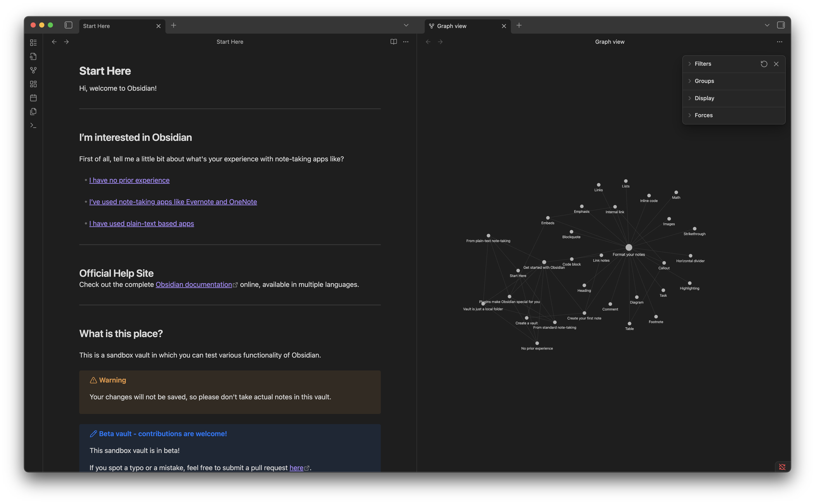This screenshot has height=504, width=815.
Task: Toggle the left sidebar
Action: pos(68,25)
